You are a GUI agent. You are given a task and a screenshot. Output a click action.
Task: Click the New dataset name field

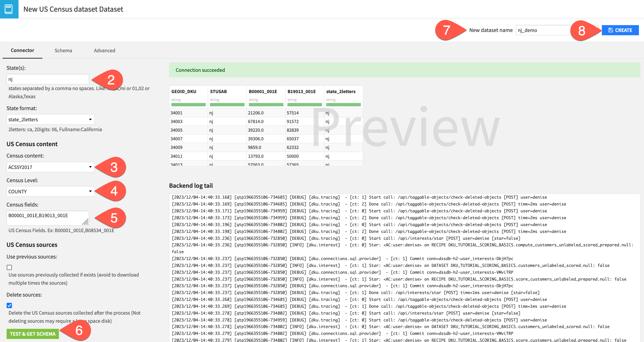point(557,30)
